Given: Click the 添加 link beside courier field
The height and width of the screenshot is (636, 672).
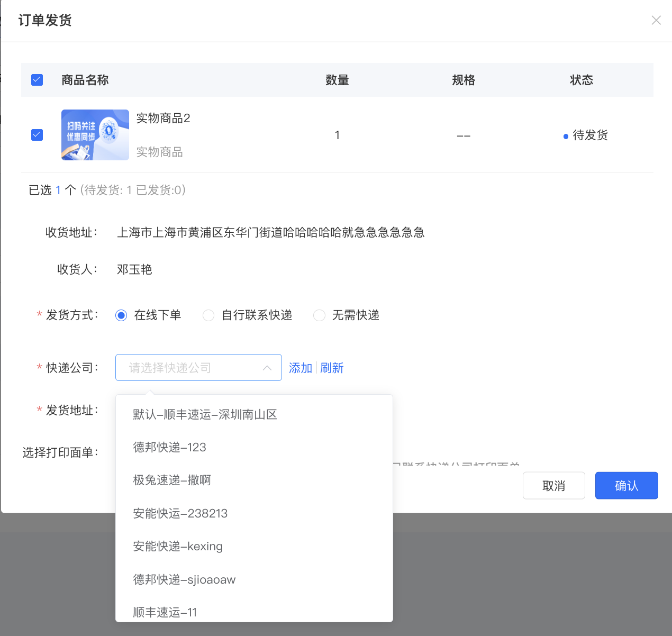Looking at the screenshot, I should point(301,368).
